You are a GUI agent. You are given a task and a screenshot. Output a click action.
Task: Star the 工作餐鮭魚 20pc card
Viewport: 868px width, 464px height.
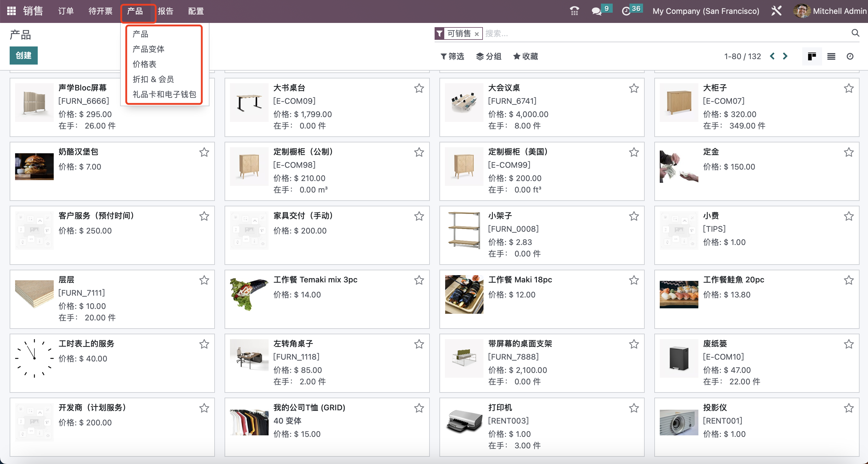pos(848,280)
